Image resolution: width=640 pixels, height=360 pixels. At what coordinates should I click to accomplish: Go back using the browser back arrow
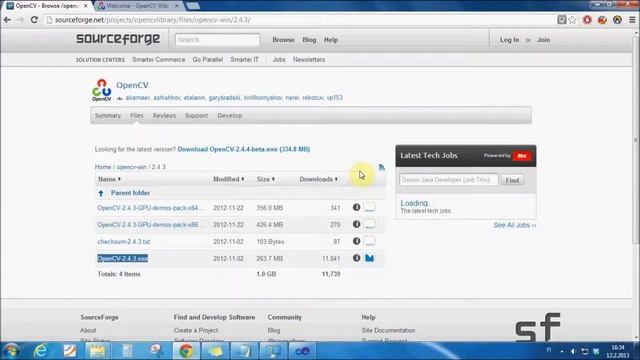click(7, 20)
